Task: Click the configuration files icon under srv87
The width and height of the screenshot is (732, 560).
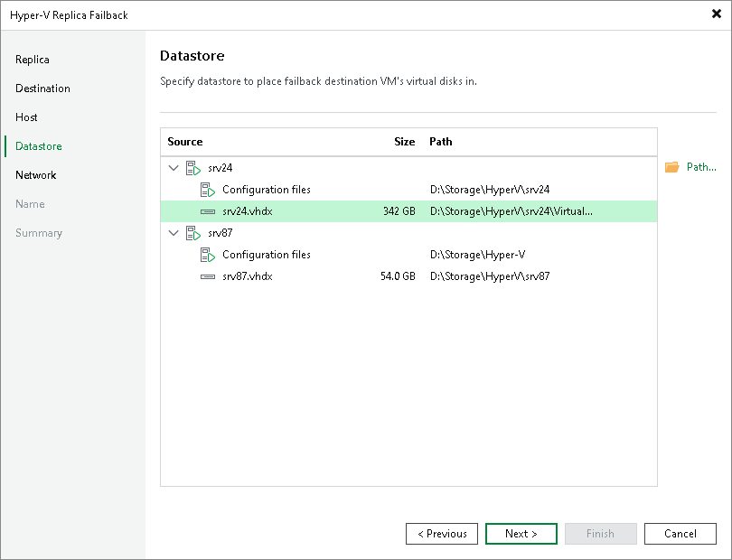Action: tap(208, 255)
